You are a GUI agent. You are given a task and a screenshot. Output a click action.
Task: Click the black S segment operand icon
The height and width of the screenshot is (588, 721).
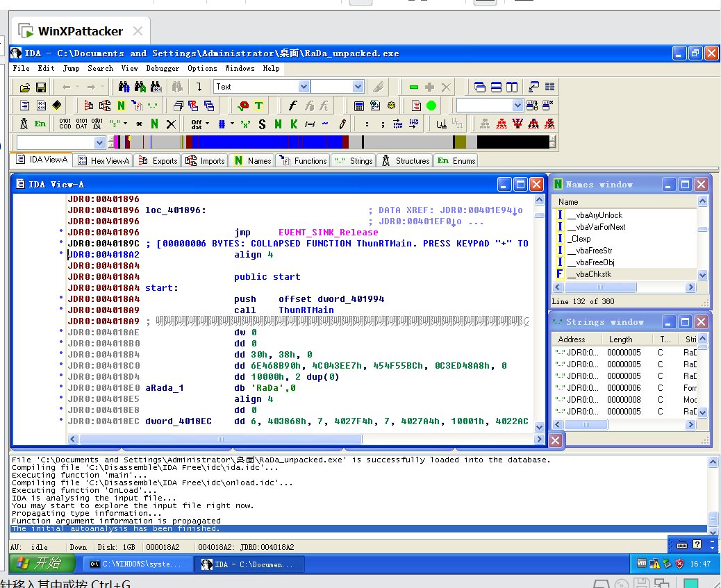pyautogui.click(x=262, y=124)
